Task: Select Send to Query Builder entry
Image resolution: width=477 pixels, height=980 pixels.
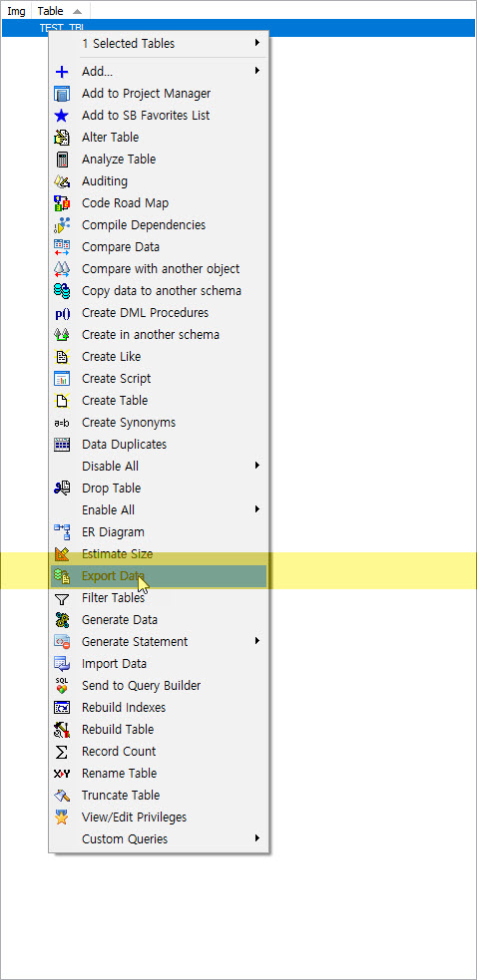Action: tap(159, 686)
